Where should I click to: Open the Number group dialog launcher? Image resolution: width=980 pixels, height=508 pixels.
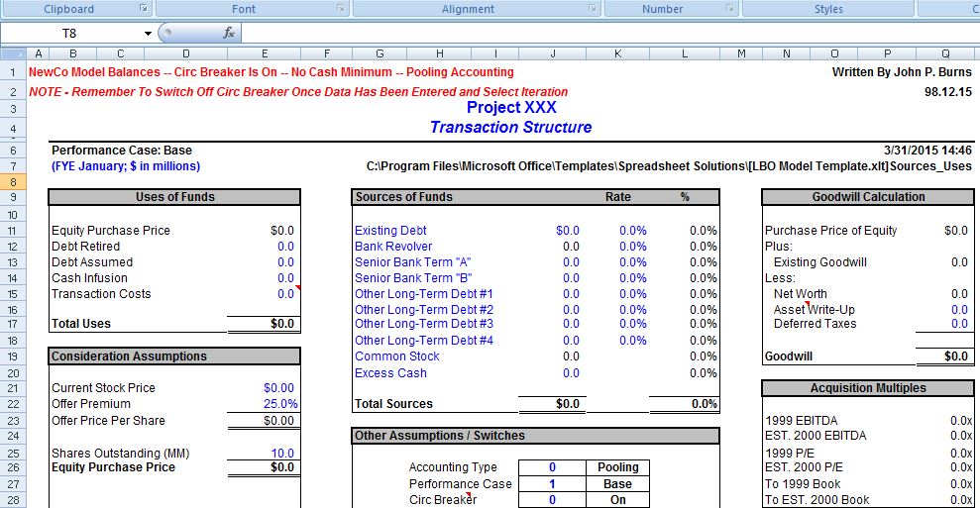[729, 9]
